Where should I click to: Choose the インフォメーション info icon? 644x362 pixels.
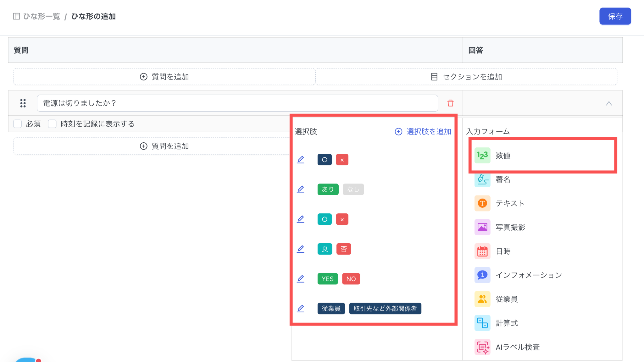(482, 275)
